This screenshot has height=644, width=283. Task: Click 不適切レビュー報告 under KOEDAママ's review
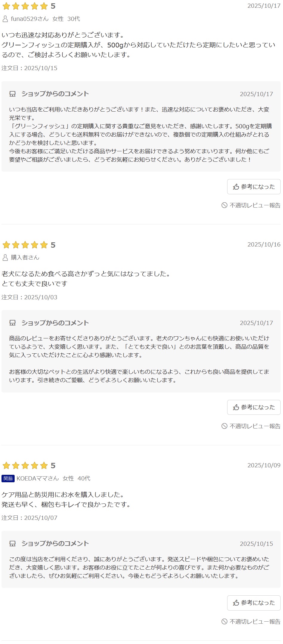[x=251, y=622]
